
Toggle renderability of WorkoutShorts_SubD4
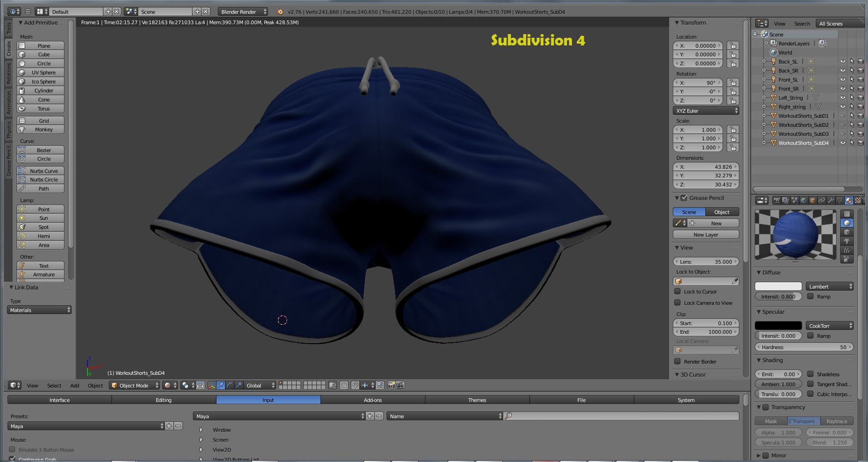(860, 143)
